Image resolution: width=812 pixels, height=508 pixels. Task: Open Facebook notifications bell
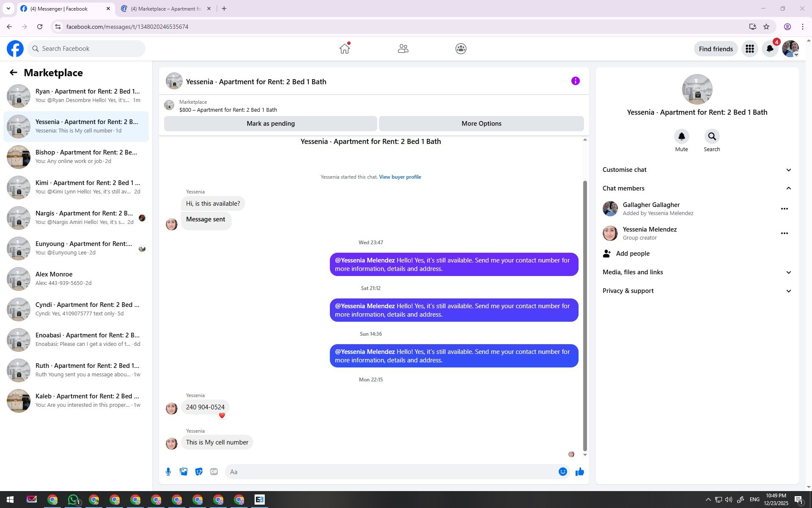coord(770,49)
